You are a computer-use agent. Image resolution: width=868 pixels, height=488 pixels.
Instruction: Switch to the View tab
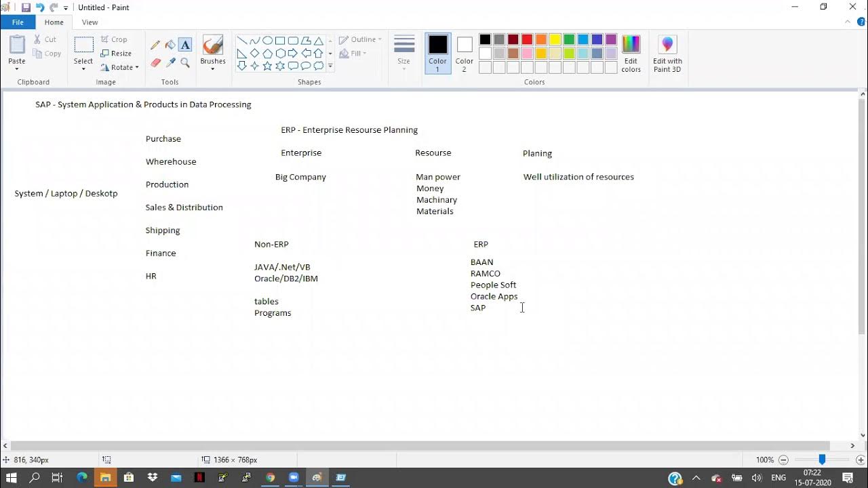click(90, 22)
